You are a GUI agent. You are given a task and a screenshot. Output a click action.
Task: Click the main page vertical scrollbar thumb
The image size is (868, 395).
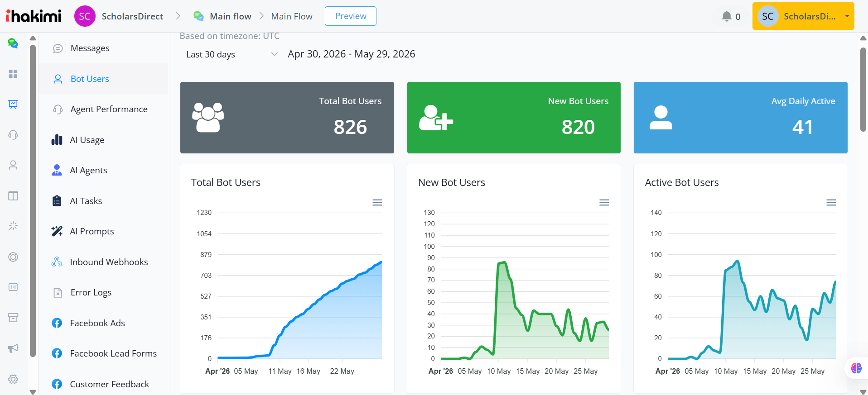(x=863, y=90)
